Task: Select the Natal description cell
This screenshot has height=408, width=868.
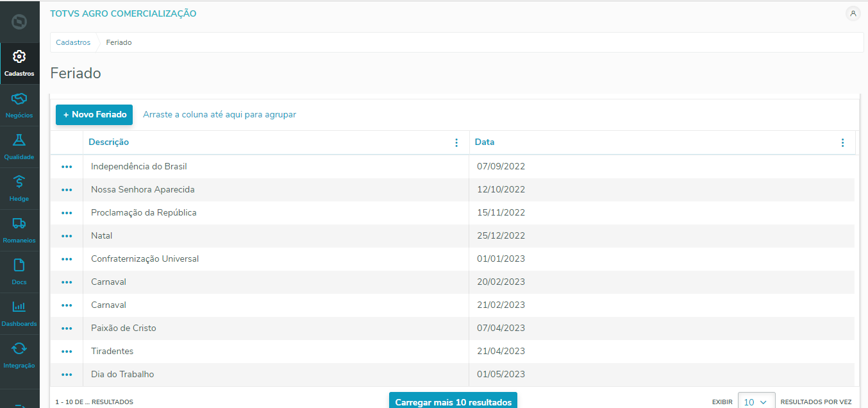Action: tap(276, 236)
